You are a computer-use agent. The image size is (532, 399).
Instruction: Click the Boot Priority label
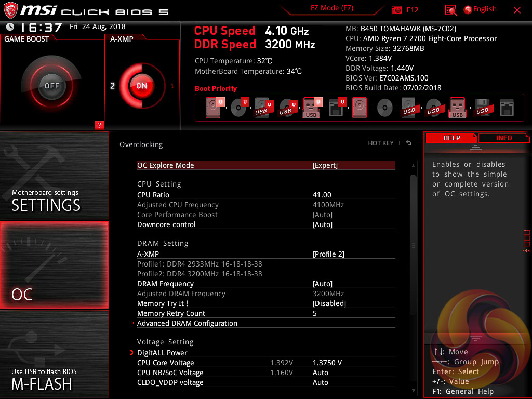pyautogui.click(x=216, y=88)
